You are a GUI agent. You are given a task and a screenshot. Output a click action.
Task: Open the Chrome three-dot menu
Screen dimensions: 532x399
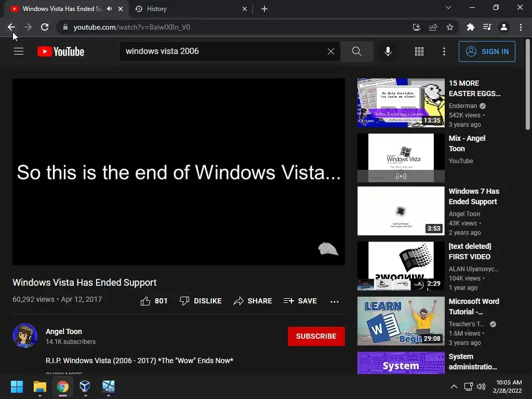coord(521,27)
